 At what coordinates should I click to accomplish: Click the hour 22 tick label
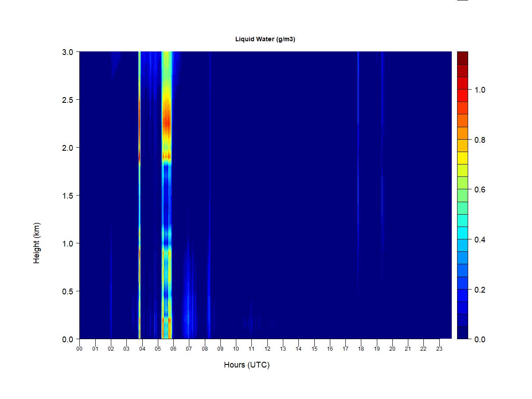click(424, 349)
